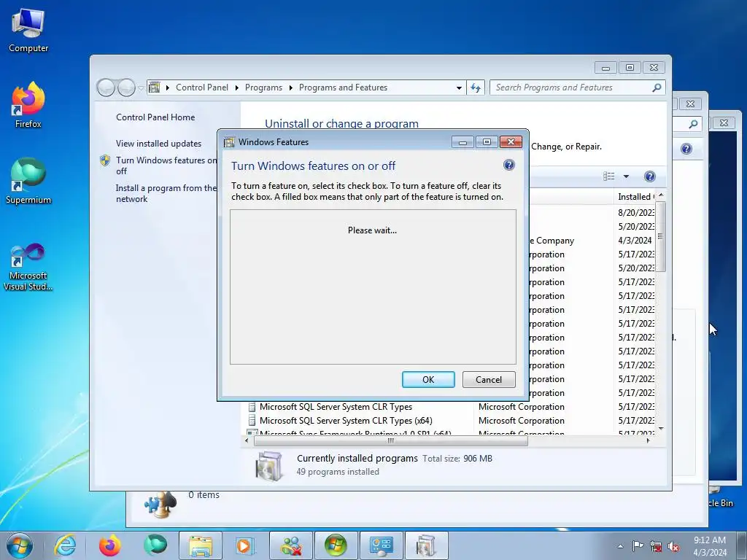Sort by the Installed On column header

635,197
